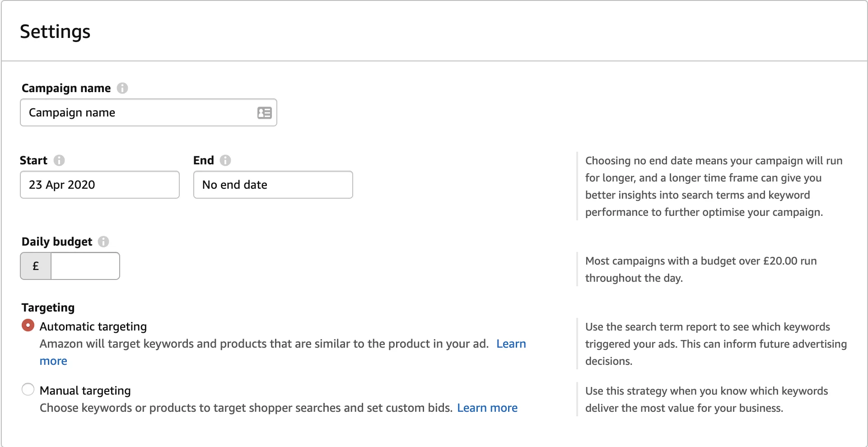Click the Targeting section heading
The image size is (868, 447).
pyautogui.click(x=48, y=307)
